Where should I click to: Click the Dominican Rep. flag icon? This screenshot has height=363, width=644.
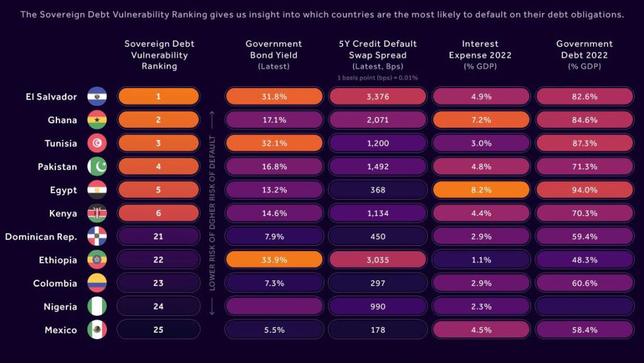[97, 237]
